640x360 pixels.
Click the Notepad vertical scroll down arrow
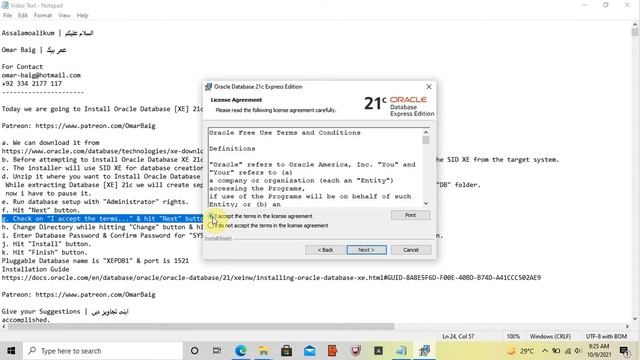(x=635, y=319)
